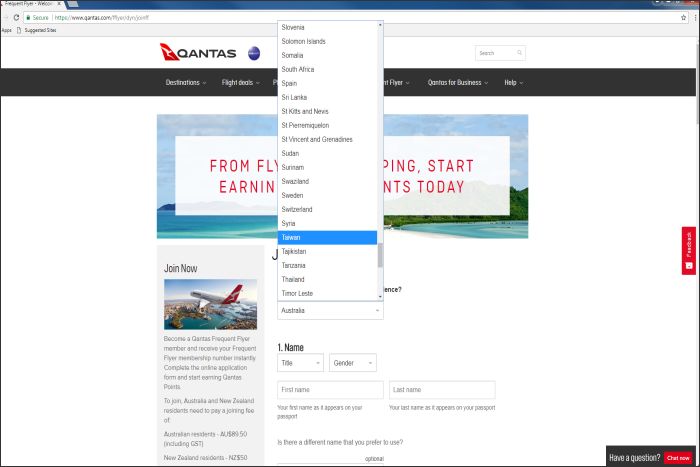700x467 pixels.
Task: Click the Secure padlock indicator
Action: click(x=37, y=17)
